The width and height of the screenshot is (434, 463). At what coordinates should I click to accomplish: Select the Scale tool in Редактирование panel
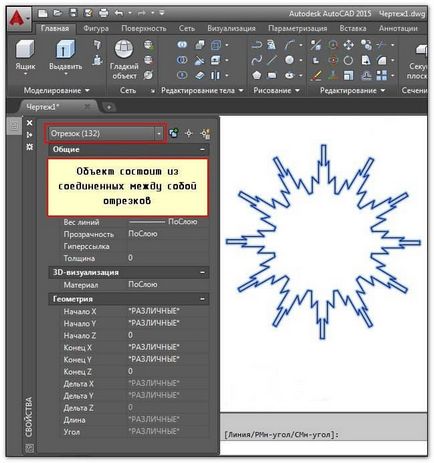click(348, 76)
